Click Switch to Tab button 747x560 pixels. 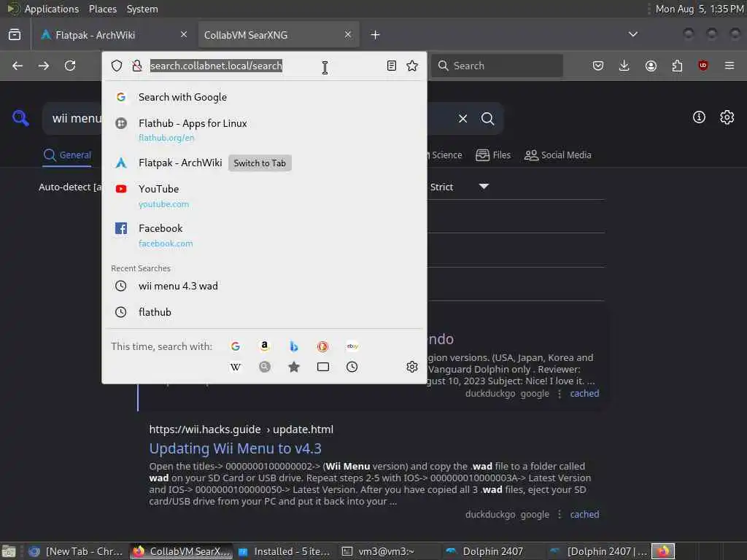click(x=260, y=163)
